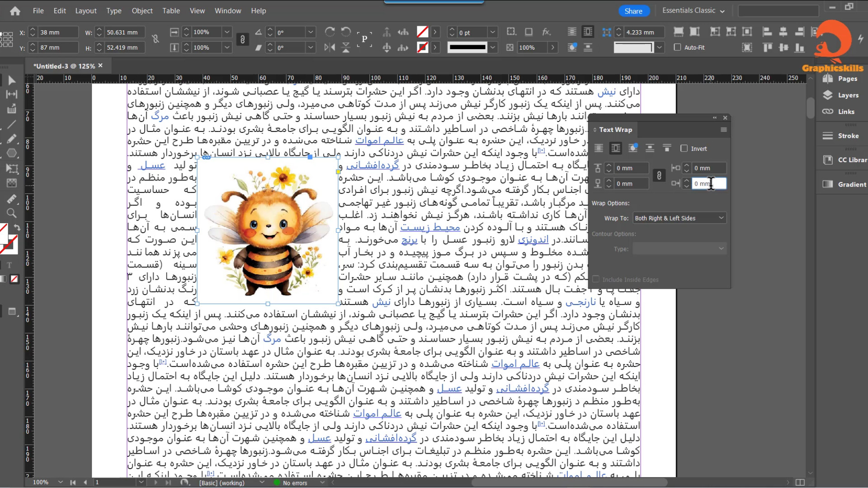868x488 pixels.
Task: Click Fill frame proportionally icon
Action: coord(679,32)
